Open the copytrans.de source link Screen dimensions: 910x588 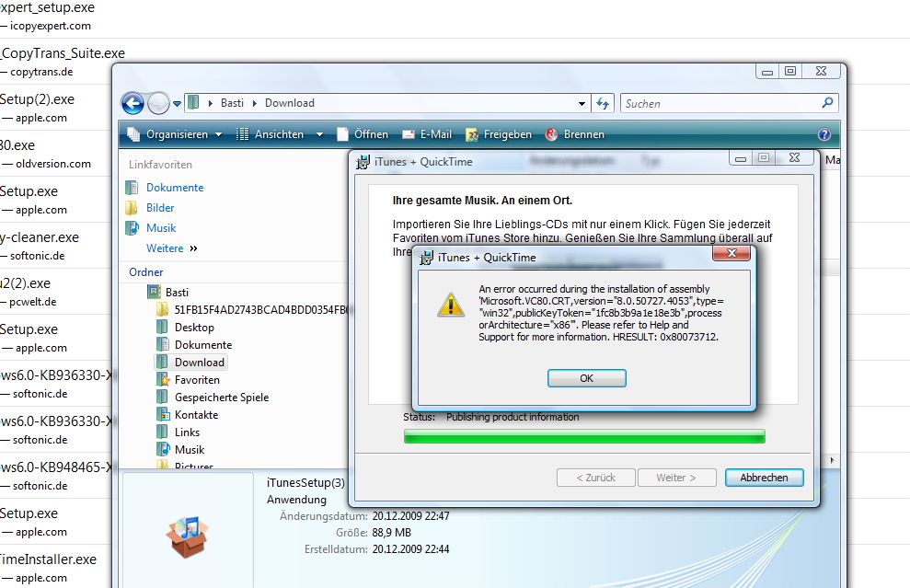tap(41, 72)
